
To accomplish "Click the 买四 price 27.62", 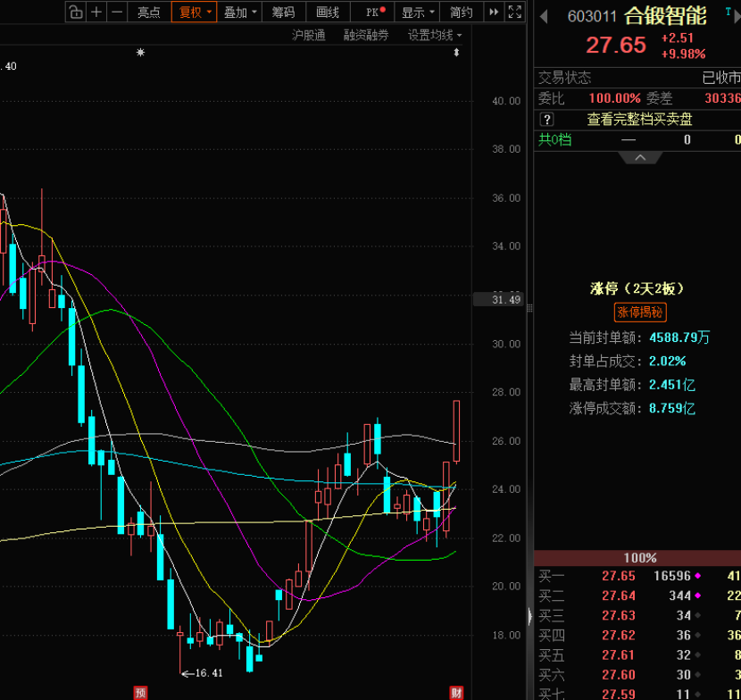I will (x=618, y=635).
